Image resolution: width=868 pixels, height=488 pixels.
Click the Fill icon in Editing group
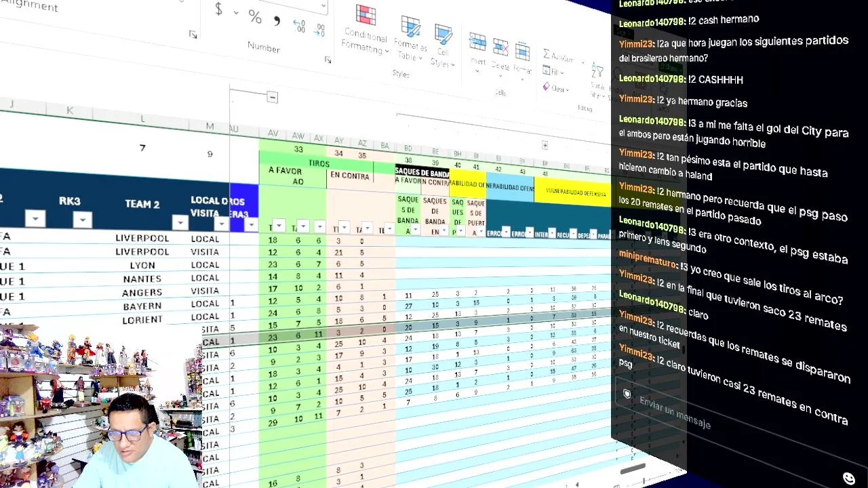click(547, 70)
